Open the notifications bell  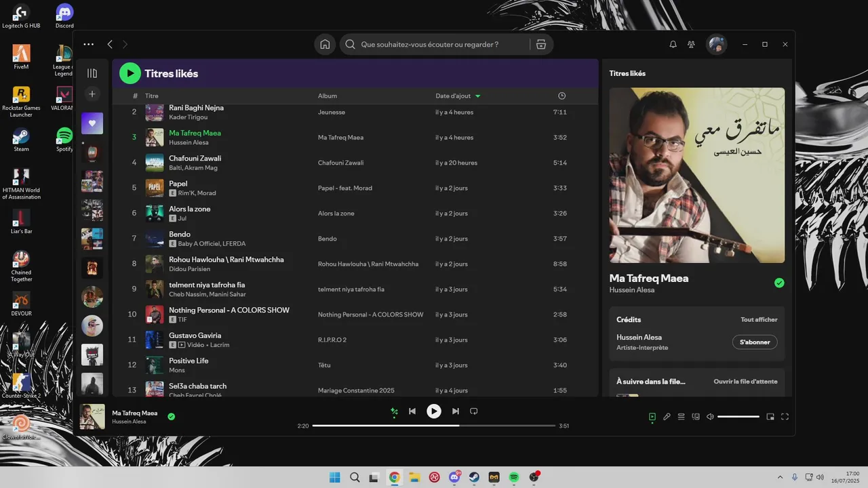[x=673, y=44]
